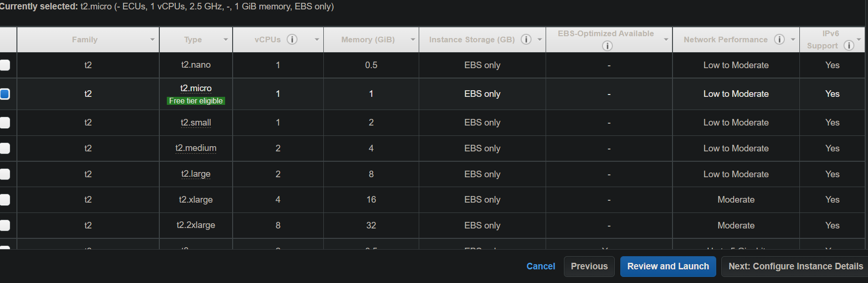Click the Currently selected summary text

[x=167, y=6]
